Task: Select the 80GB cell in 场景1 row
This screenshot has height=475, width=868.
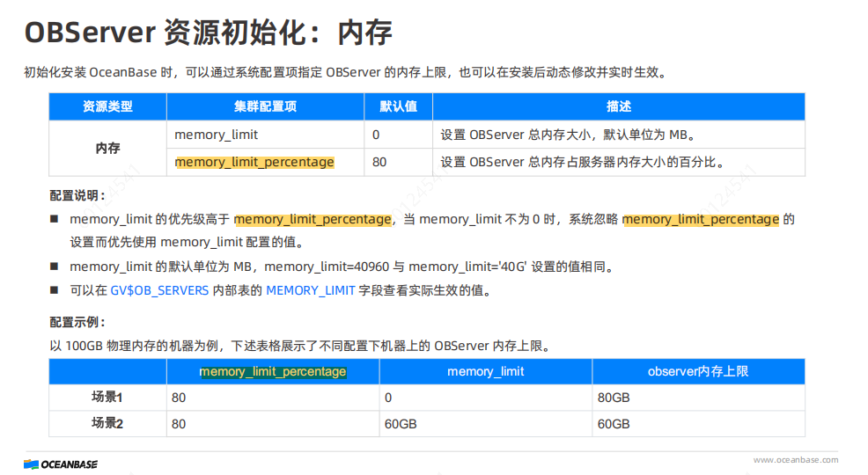Action: [x=614, y=398]
